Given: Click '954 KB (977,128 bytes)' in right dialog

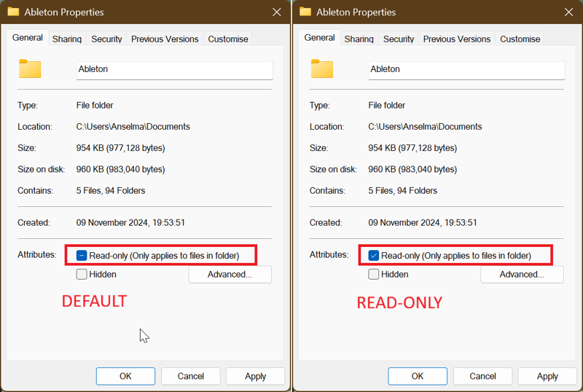Looking at the screenshot, I should coord(412,148).
